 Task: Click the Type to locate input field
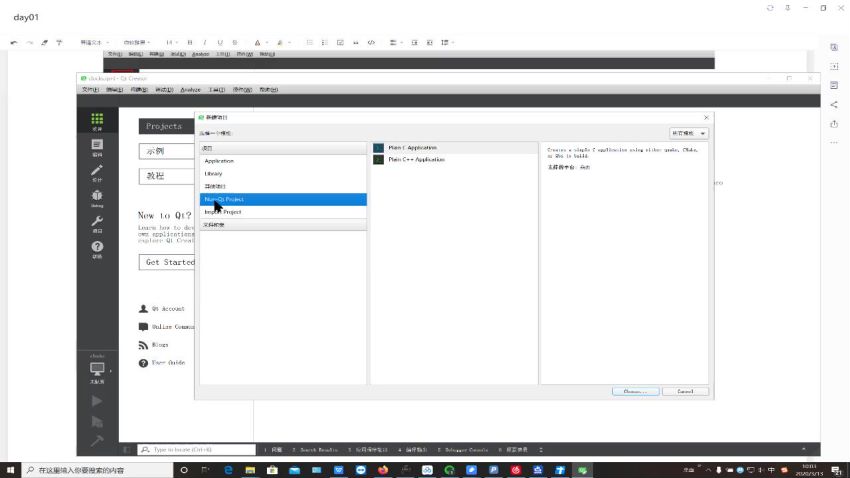tap(197, 450)
